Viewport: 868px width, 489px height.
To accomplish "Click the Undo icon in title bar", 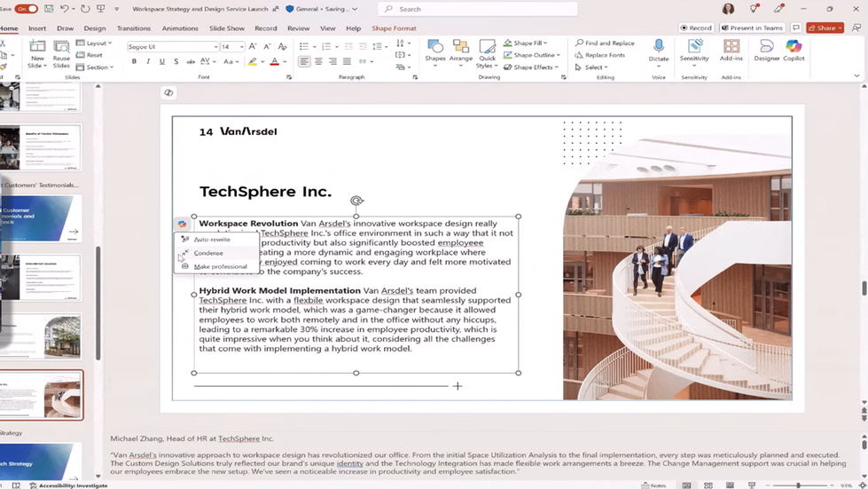I will coord(64,9).
